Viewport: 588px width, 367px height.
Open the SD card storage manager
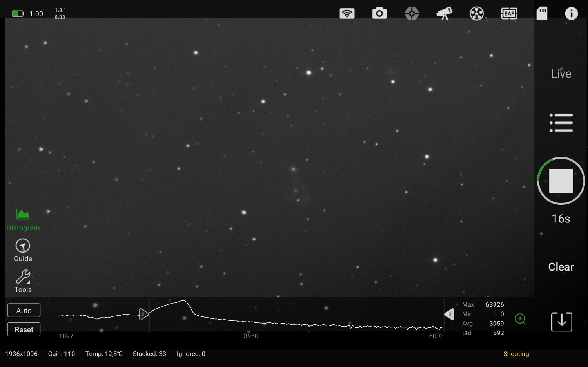[542, 13]
